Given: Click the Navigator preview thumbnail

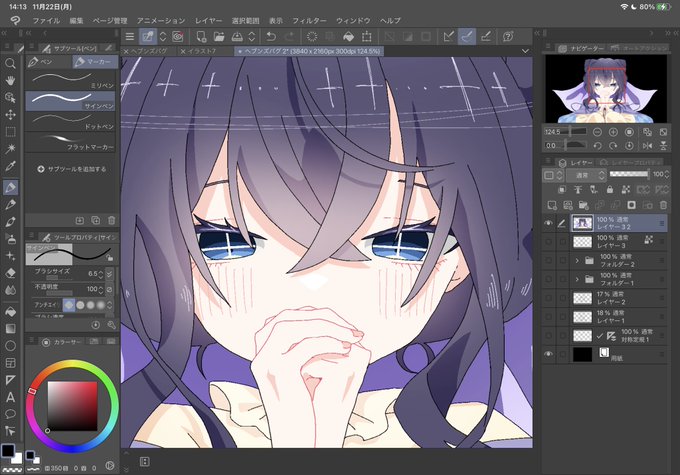Looking at the screenshot, I should [606, 89].
